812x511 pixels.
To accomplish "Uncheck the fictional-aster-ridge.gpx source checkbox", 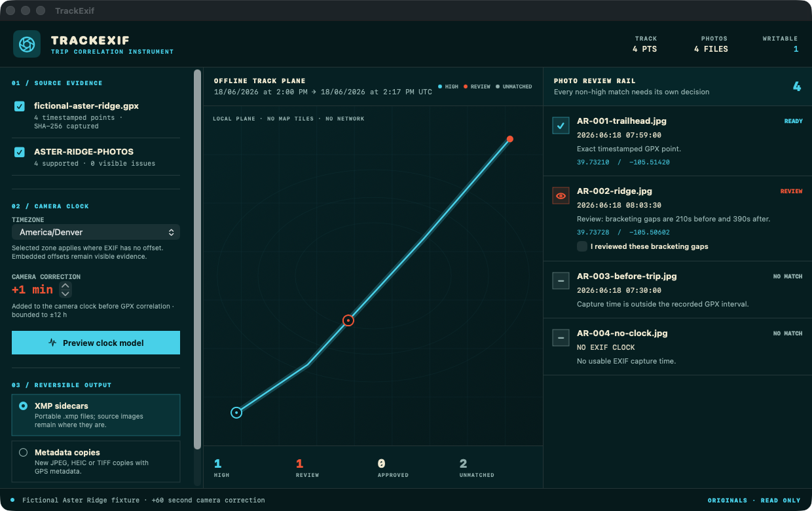I will click(20, 106).
